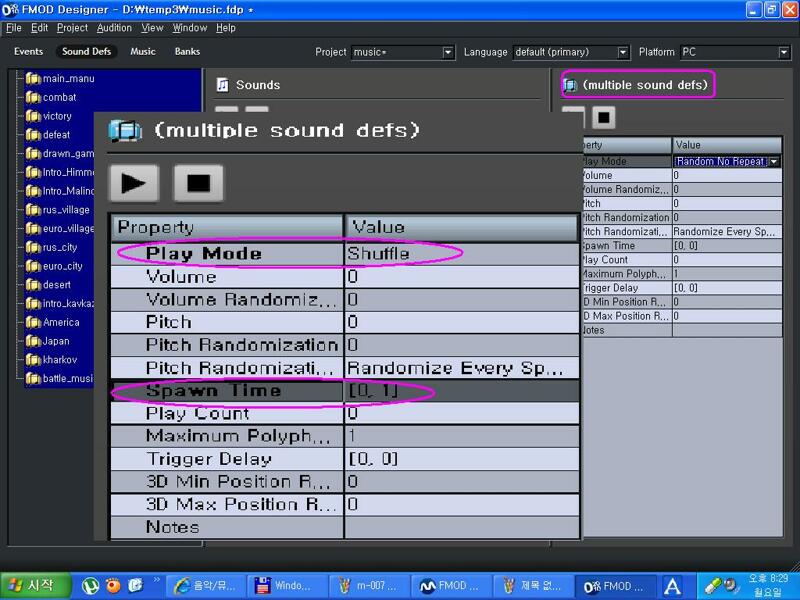Click the Value column header in zoomed table
The width and height of the screenshot is (800, 600).
(462, 227)
